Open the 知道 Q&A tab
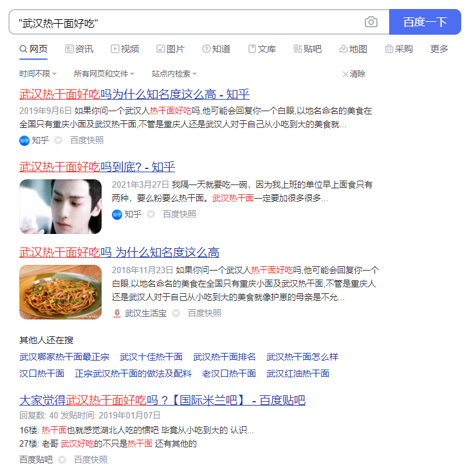The image size is (476, 475). (x=216, y=49)
